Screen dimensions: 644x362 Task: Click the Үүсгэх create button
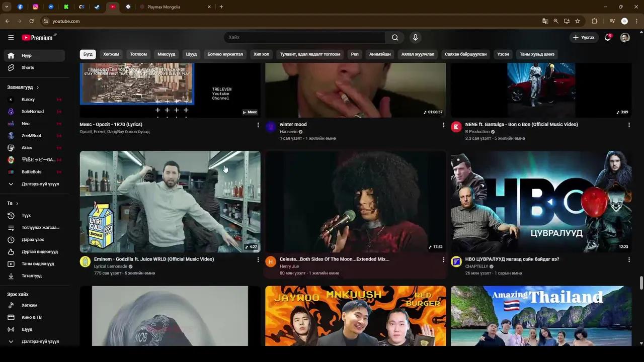(584, 38)
